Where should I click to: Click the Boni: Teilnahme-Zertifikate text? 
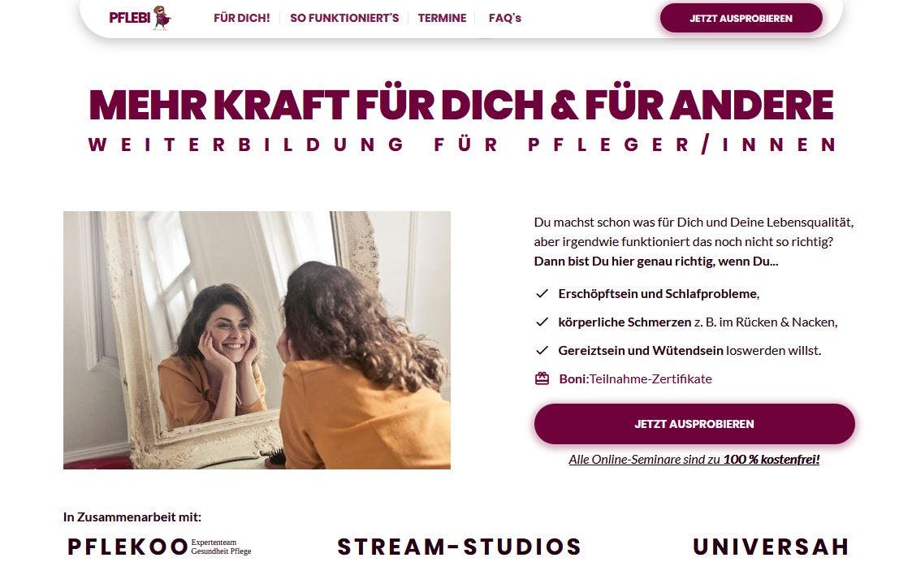coord(635,378)
